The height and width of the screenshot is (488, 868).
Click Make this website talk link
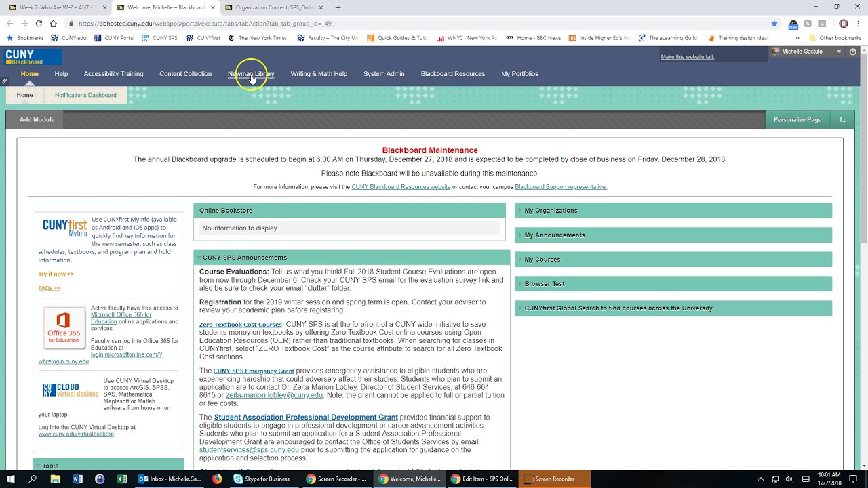pyautogui.click(x=688, y=57)
